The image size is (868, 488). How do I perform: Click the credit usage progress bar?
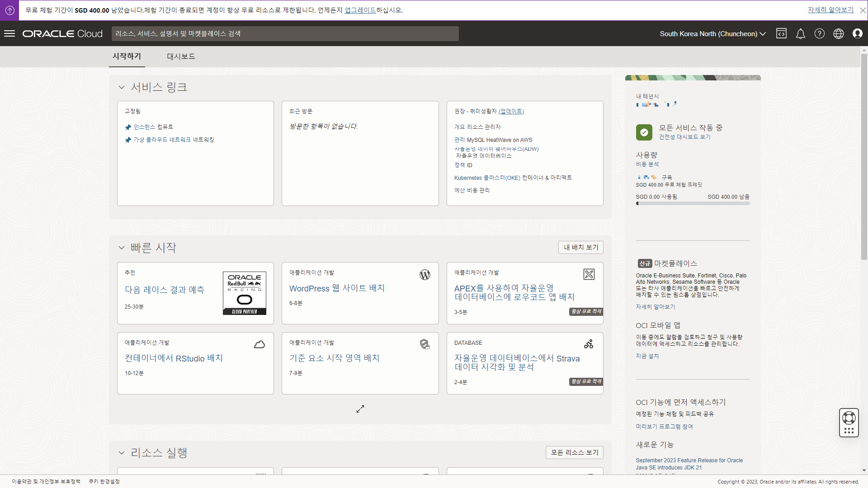693,203
